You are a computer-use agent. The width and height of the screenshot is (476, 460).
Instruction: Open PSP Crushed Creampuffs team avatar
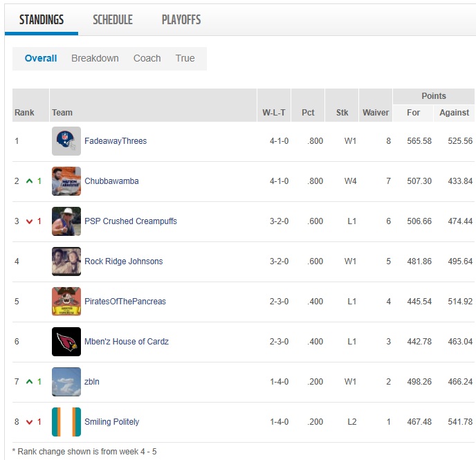pos(66,221)
